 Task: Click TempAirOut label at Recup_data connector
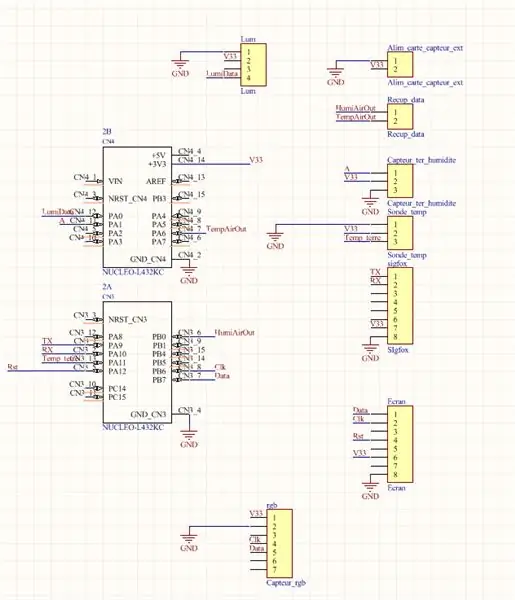tap(356, 117)
